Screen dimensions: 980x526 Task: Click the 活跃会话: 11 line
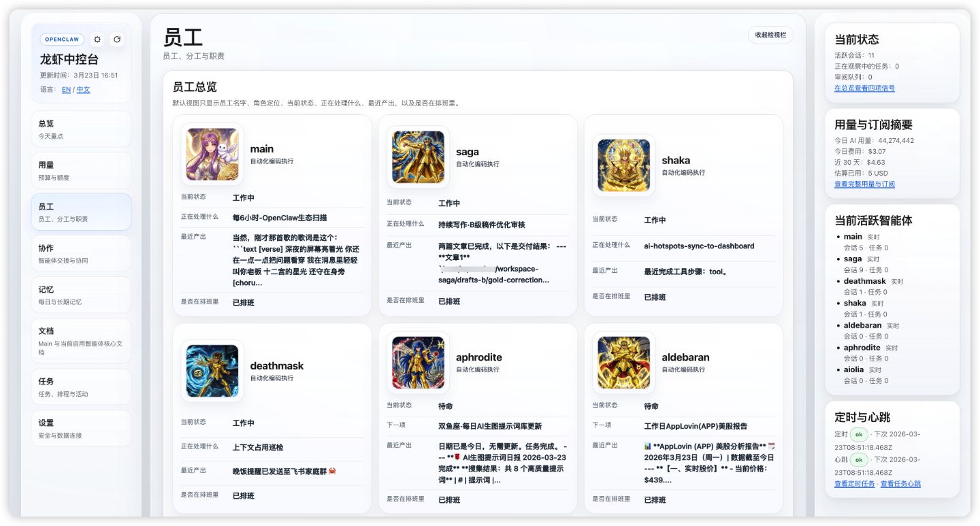(x=855, y=56)
